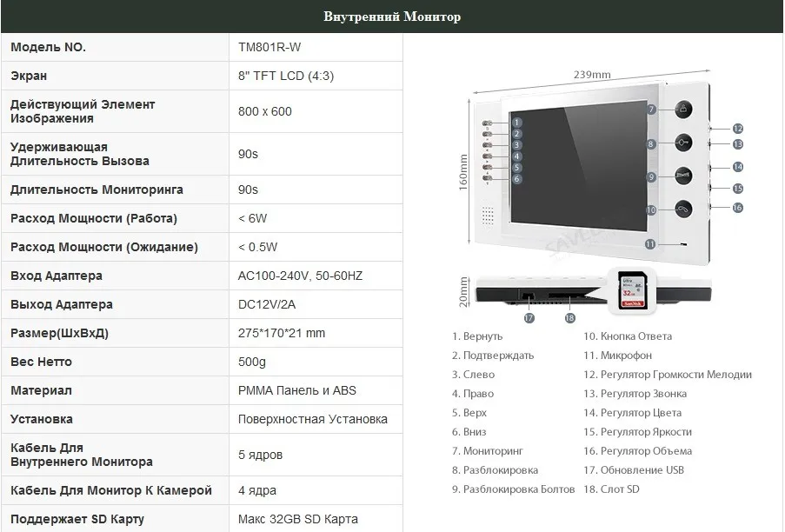Click callout number 16 on the right side

[737, 207]
